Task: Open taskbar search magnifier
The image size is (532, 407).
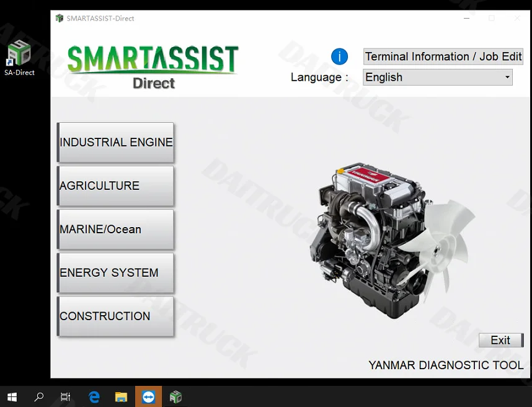Action: point(38,396)
